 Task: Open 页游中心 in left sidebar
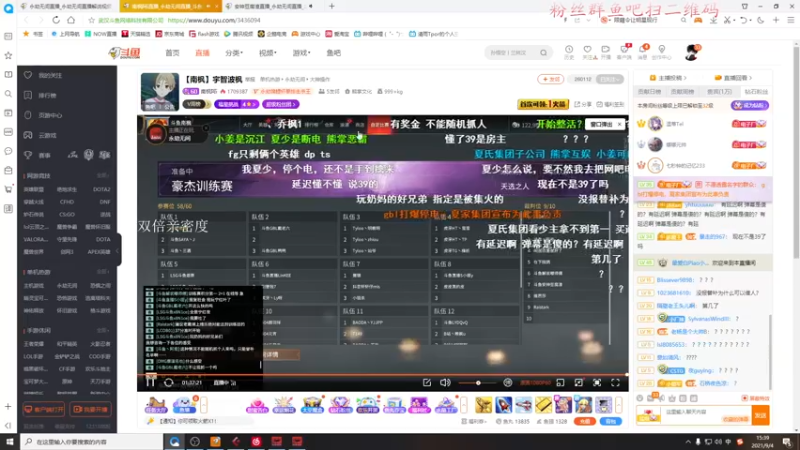tap(44, 115)
